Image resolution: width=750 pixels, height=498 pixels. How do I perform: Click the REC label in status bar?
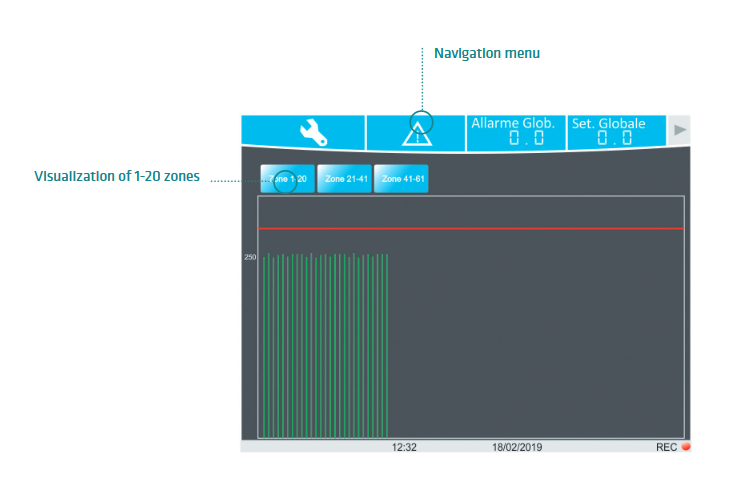coord(666,447)
